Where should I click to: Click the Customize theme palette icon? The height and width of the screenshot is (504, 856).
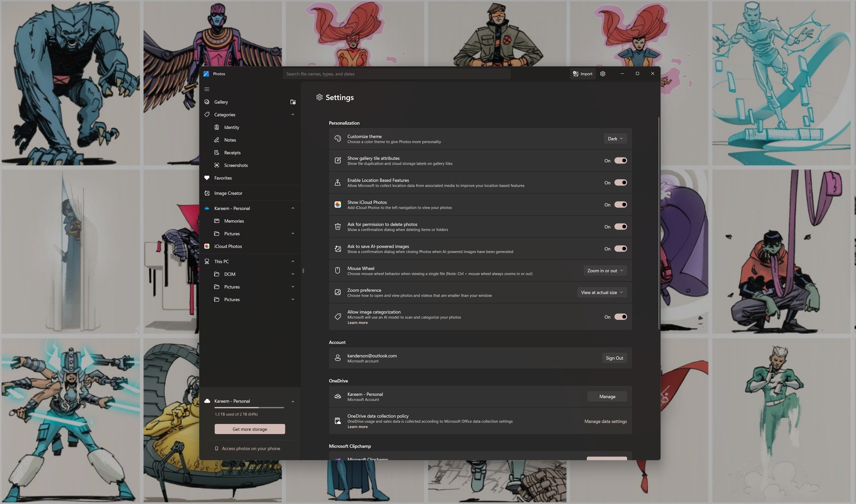(337, 139)
